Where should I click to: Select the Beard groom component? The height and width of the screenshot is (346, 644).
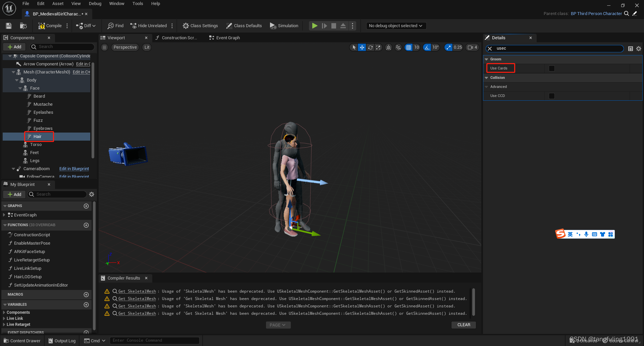click(x=39, y=96)
